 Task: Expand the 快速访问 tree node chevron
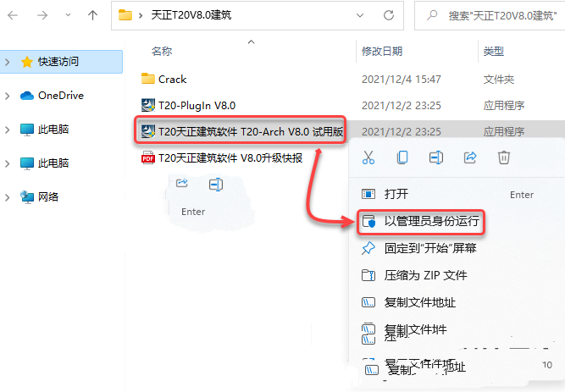8,62
